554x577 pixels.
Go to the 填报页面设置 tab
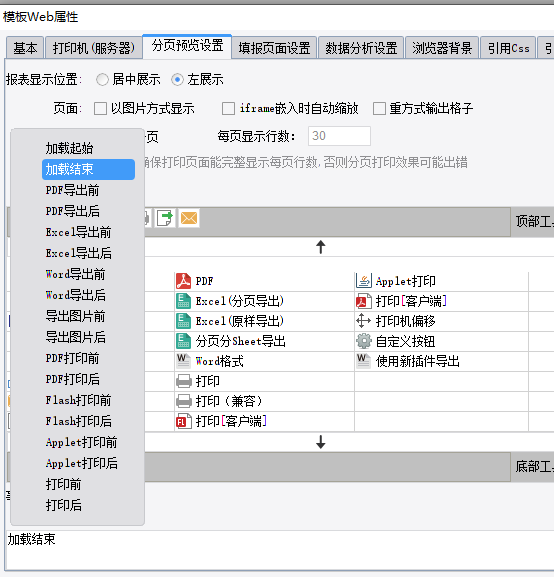coord(274,48)
